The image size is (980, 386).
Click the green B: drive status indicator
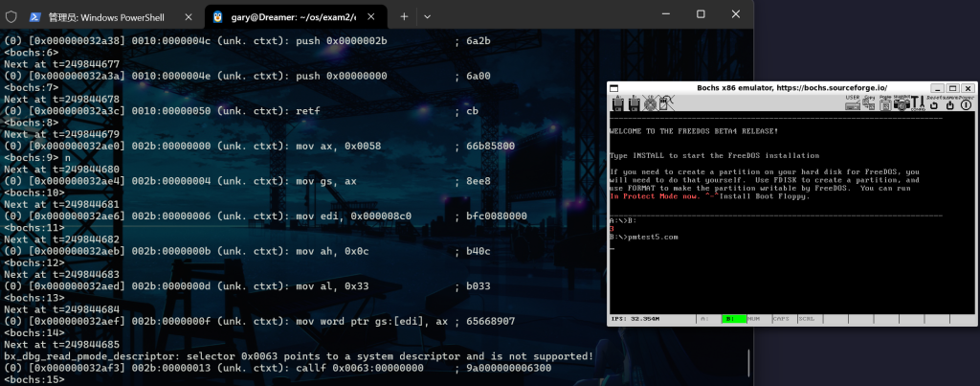(735, 319)
